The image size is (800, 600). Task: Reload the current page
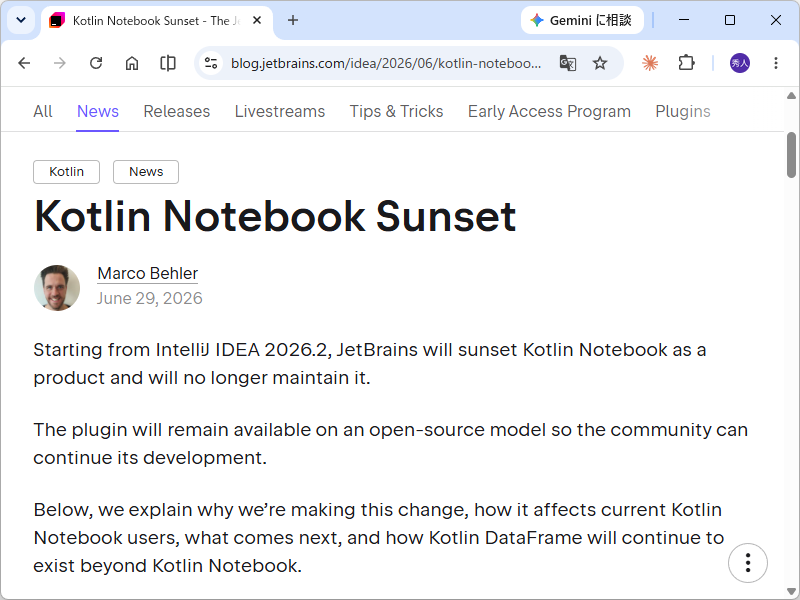click(96, 63)
